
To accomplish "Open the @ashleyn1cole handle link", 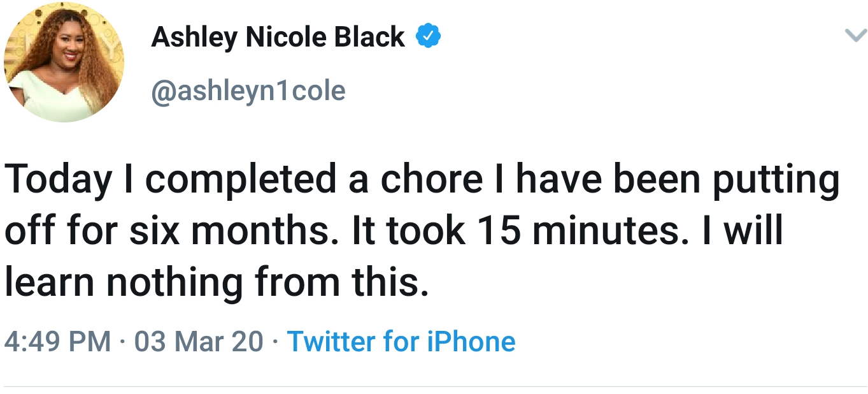I will (x=248, y=91).
